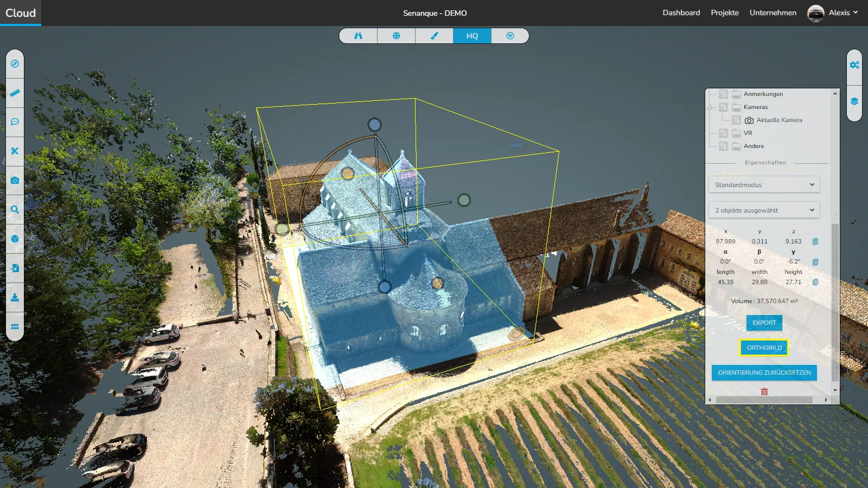Screen dimensions: 868x488
Task: Click the VR folder icon
Action: click(x=736, y=133)
